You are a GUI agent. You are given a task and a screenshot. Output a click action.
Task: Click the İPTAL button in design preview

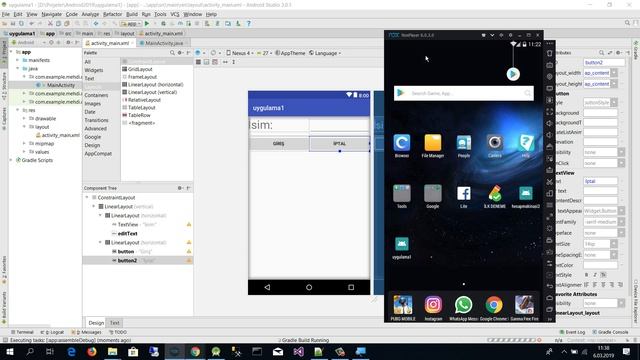(340, 144)
